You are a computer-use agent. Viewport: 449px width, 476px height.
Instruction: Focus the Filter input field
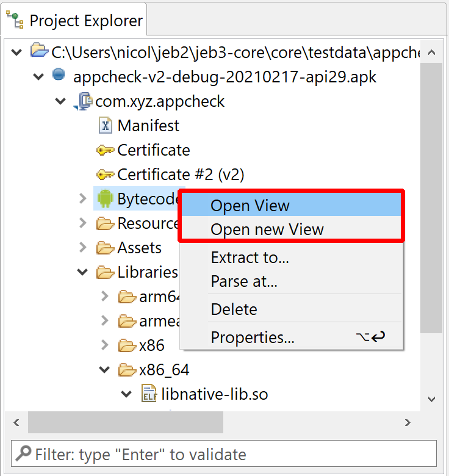pos(224,453)
